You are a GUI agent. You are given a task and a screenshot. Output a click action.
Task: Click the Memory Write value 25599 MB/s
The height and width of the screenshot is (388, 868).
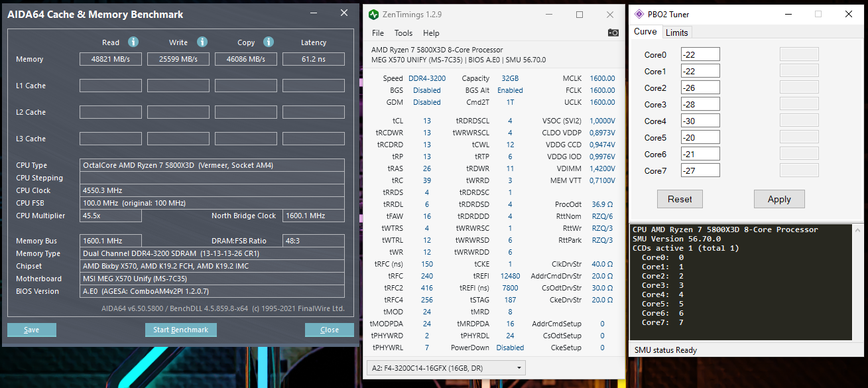178,59
